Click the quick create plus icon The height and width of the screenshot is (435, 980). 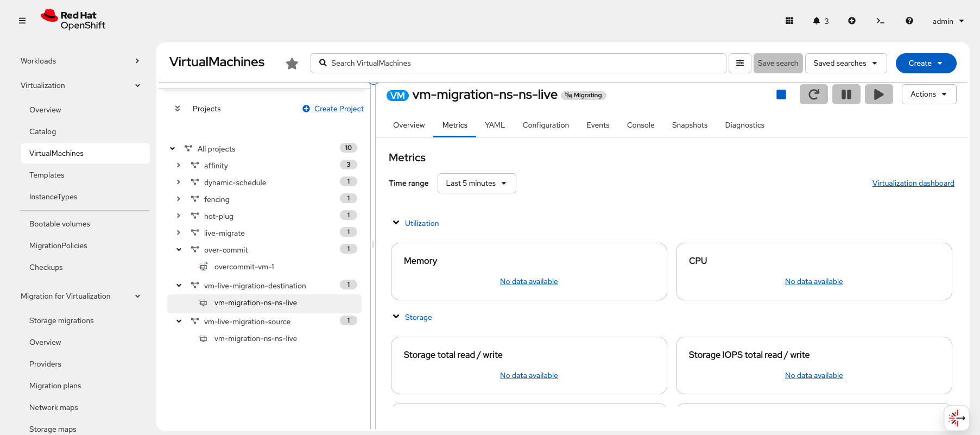[x=852, y=21]
